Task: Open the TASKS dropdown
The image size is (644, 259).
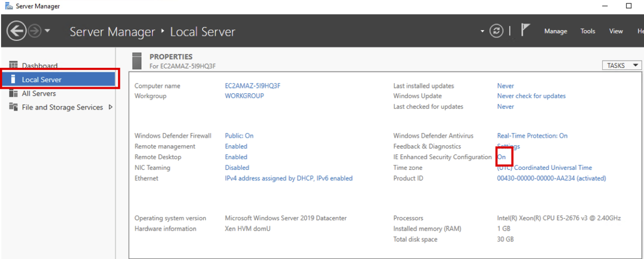Action: 621,65
